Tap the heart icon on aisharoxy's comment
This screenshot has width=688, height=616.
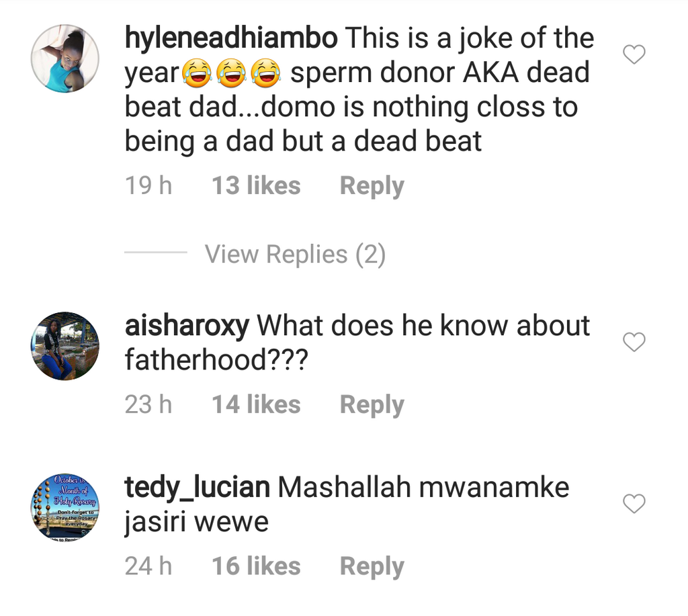pos(634,342)
